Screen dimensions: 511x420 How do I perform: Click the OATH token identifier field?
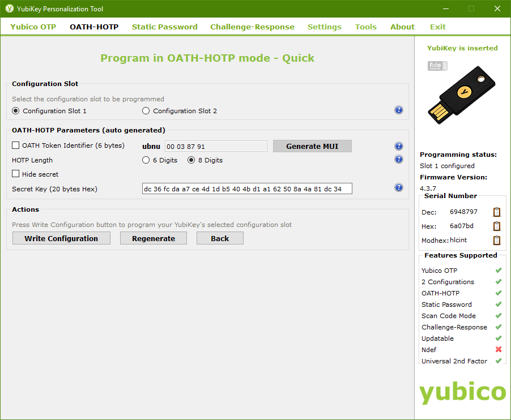coord(216,146)
